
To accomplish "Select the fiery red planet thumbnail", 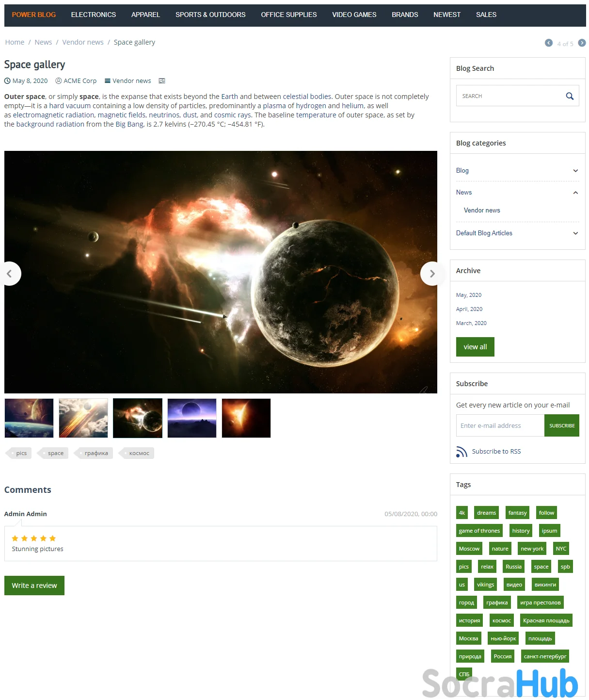I will point(246,418).
